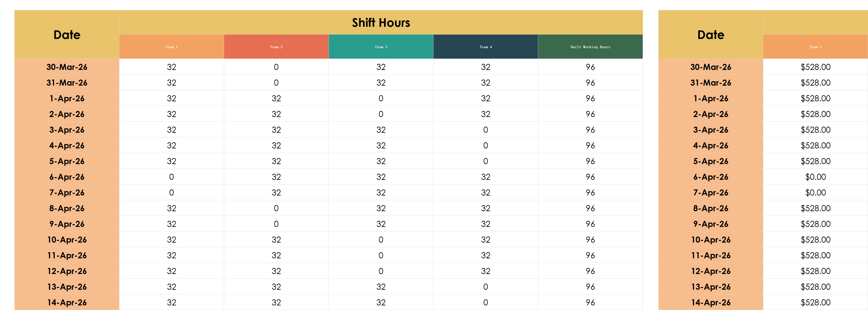Click Daily Working Hours 96 in the 14-Apr-26 row
This screenshot has width=868, height=310.
[x=590, y=302]
